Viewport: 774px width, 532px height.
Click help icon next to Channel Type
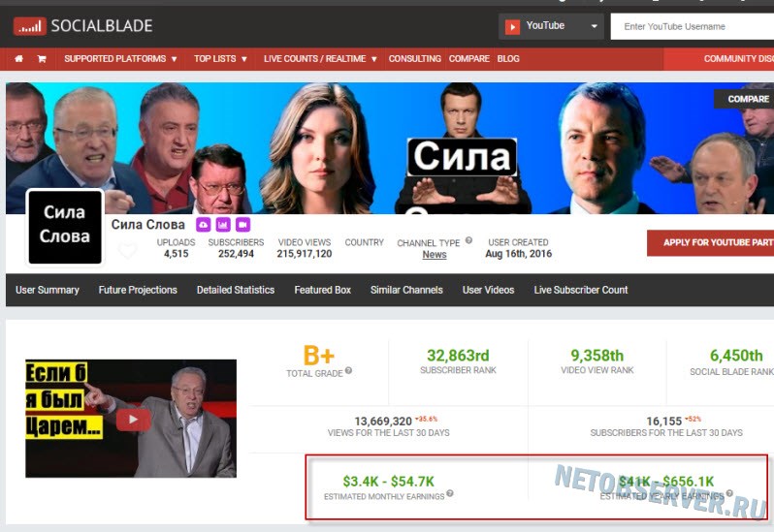click(468, 240)
